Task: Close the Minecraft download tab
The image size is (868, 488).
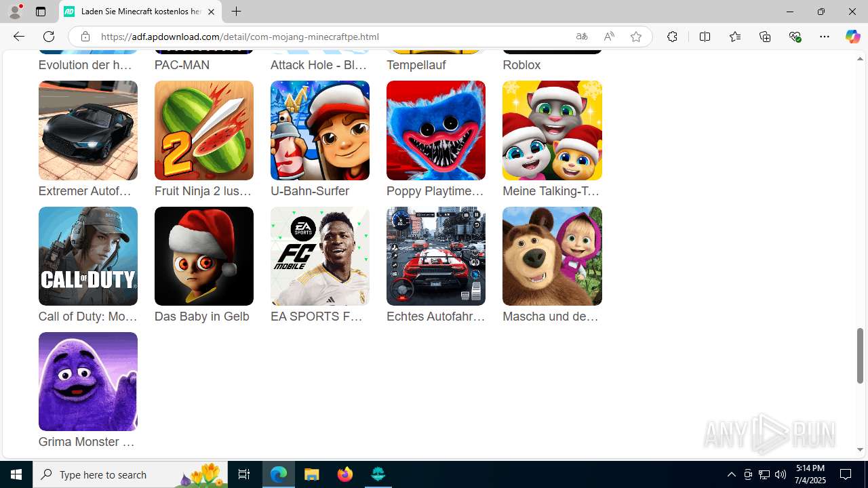Action: (x=211, y=12)
